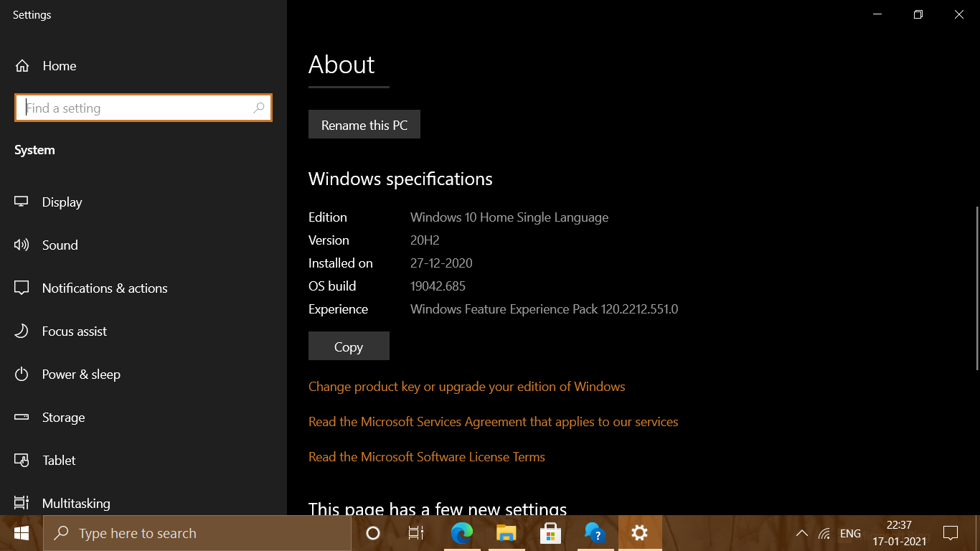
Task: Click Rename this PC button
Action: click(x=364, y=125)
